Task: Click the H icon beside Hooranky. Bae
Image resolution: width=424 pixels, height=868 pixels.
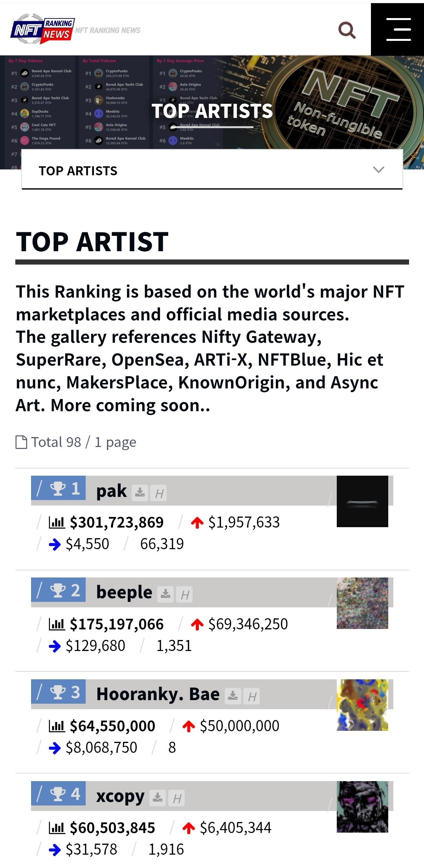Action: [252, 696]
